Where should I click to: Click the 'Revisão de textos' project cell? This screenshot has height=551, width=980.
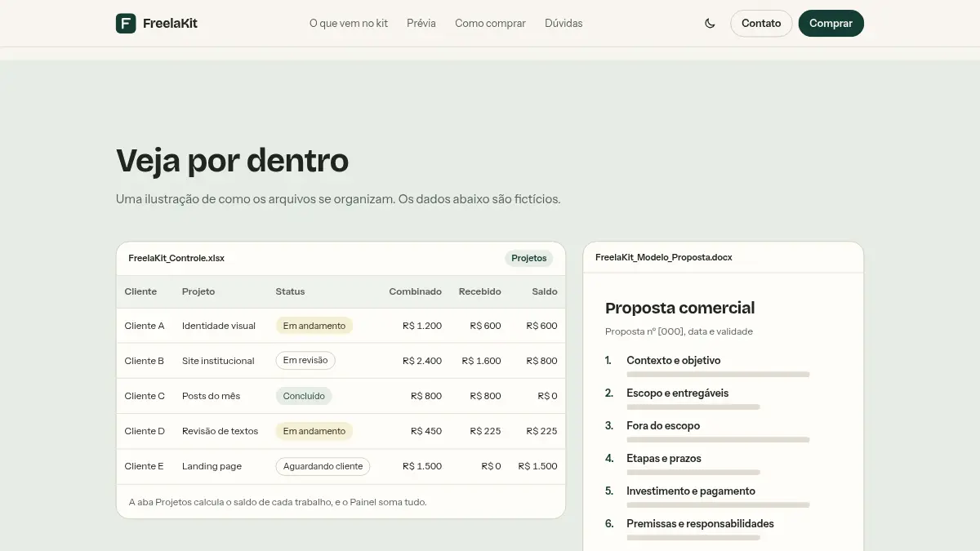pos(220,431)
